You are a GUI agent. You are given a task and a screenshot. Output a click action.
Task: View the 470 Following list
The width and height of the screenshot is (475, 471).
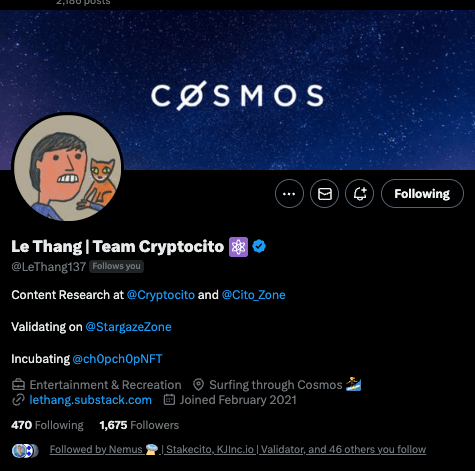(x=47, y=425)
